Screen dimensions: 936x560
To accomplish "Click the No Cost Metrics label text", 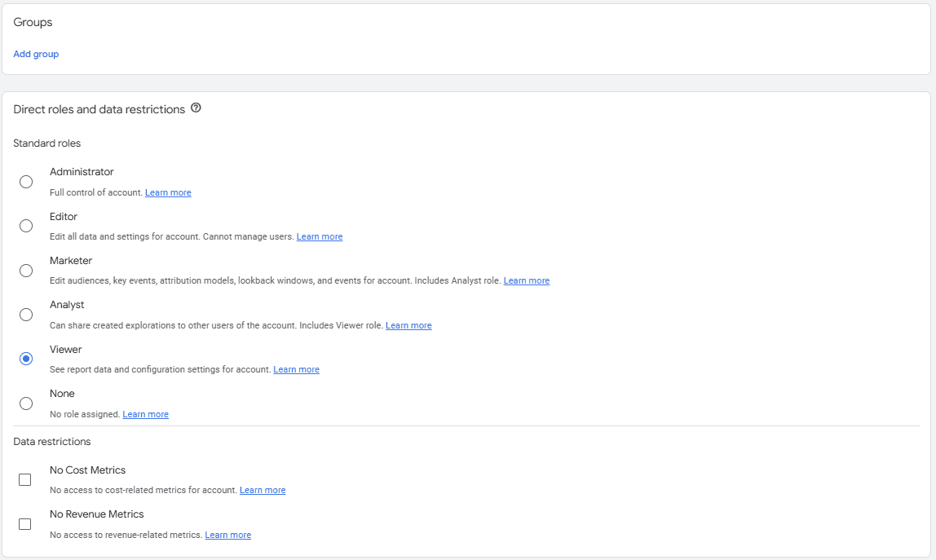I will pyautogui.click(x=87, y=470).
